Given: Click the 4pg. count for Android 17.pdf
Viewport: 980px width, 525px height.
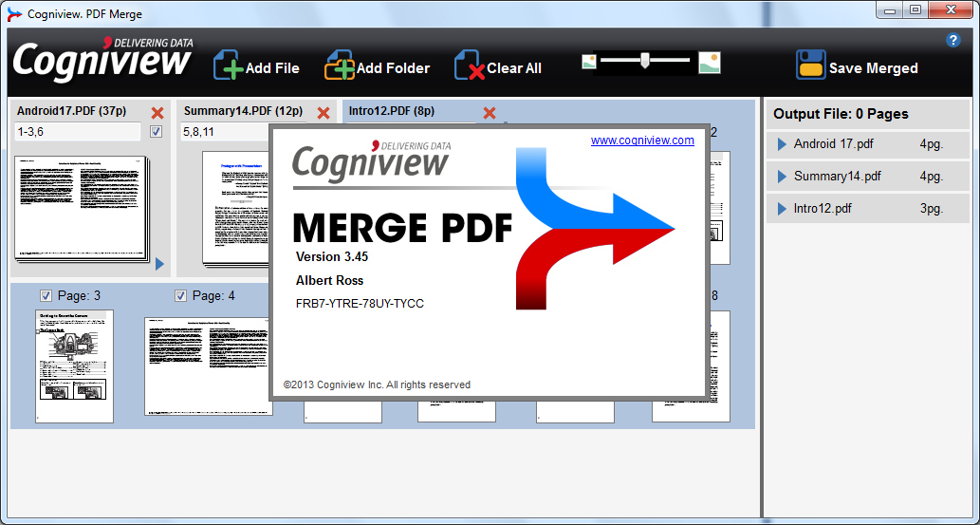Looking at the screenshot, I should point(932,144).
